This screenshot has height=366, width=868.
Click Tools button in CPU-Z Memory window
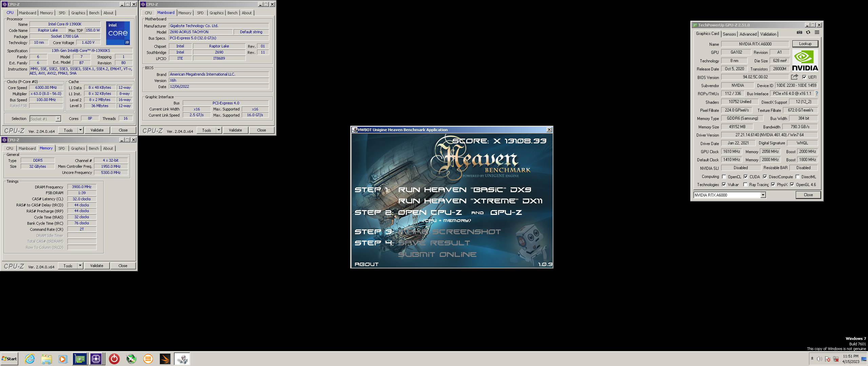[x=68, y=266]
